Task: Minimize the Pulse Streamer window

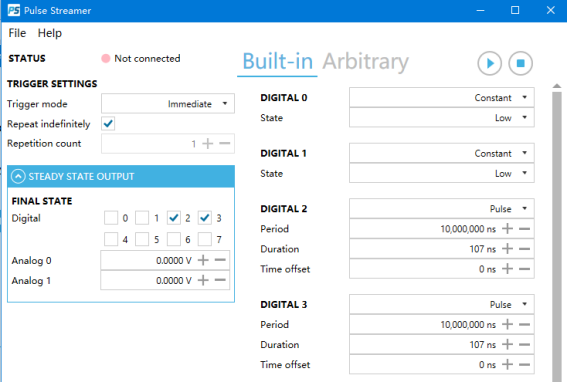Action: pos(480,10)
